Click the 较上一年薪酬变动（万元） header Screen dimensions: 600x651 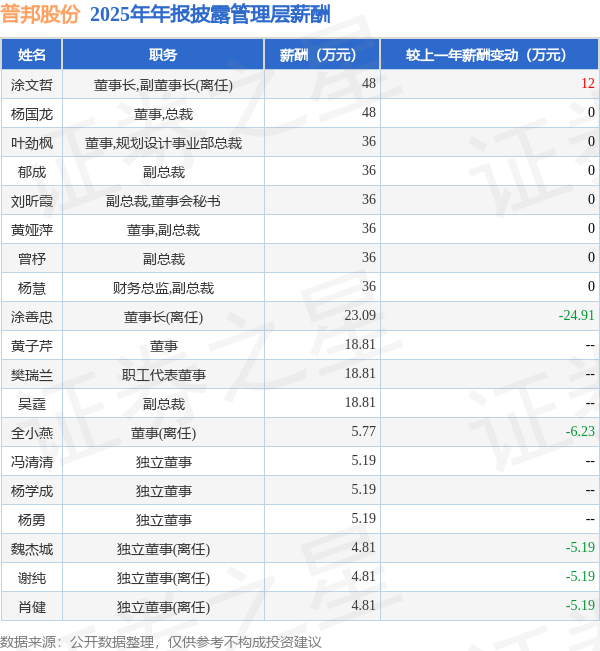[490, 54]
